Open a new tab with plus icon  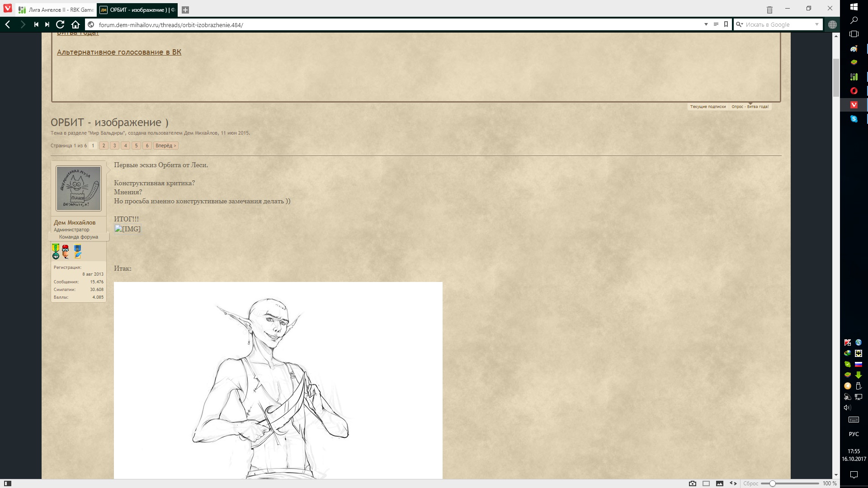[185, 9]
